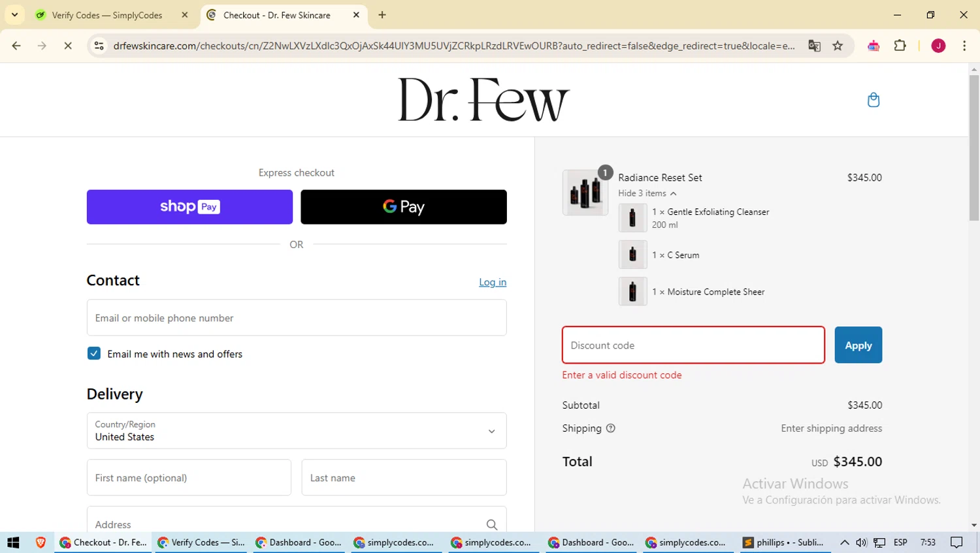This screenshot has width=980, height=553.
Task: Open the Checkout Dr. Fe... taskbar window
Action: click(x=103, y=543)
